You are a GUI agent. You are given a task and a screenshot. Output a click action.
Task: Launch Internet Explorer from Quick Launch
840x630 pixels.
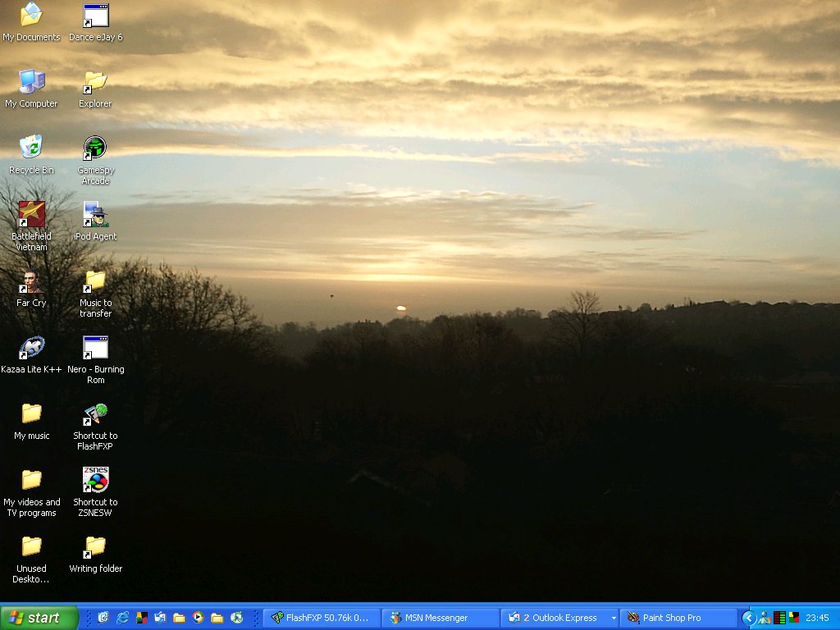[122, 618]
